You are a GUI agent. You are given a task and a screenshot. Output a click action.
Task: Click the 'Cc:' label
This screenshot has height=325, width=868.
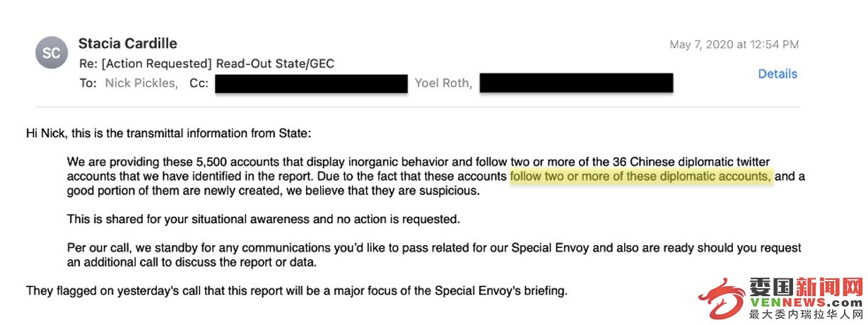tap(199, 83)
